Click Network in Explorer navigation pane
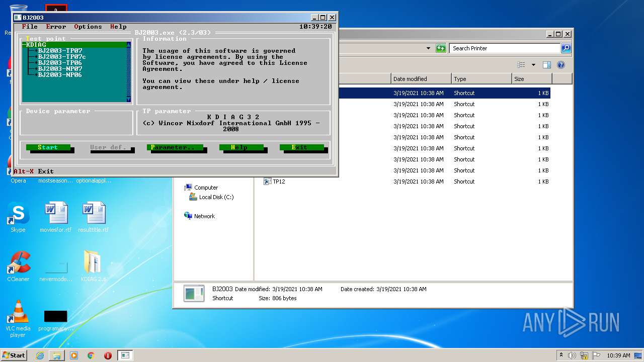 point(200,216)
